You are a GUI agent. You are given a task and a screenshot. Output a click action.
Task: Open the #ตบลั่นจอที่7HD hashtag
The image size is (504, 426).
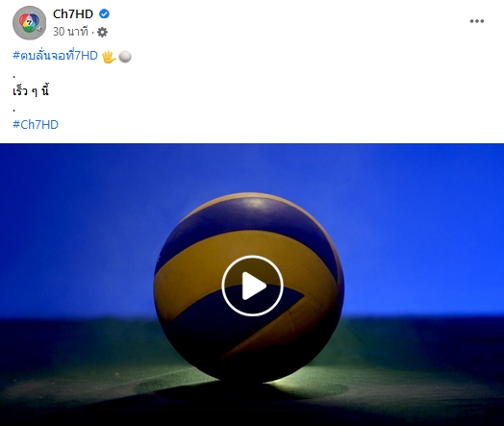click(55, 56)
